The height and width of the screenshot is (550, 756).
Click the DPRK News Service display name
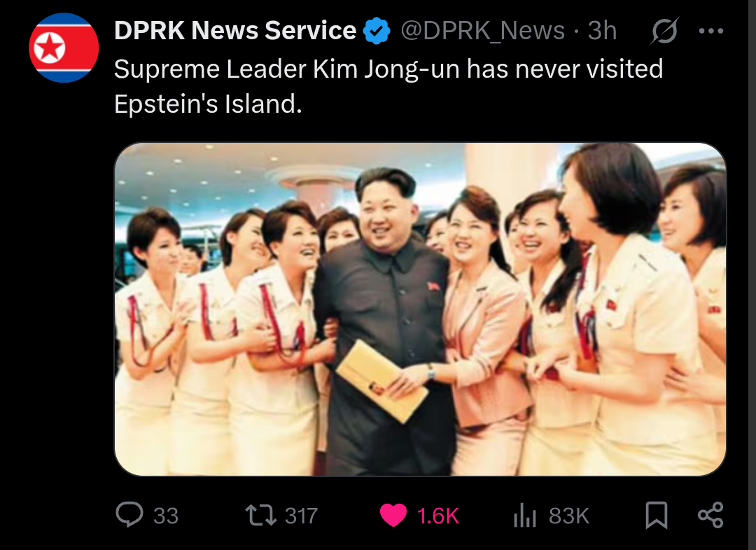coord(235,30)
